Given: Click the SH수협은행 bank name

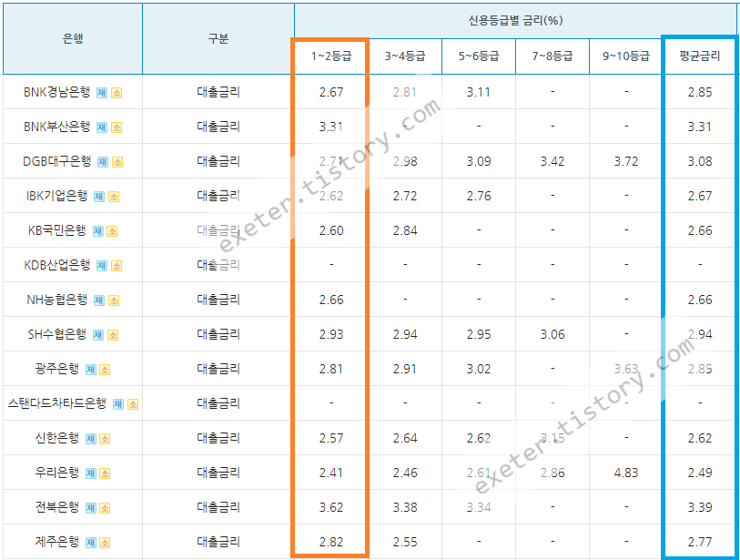Looking at the screenshot, I should click(x=57, y=334).
